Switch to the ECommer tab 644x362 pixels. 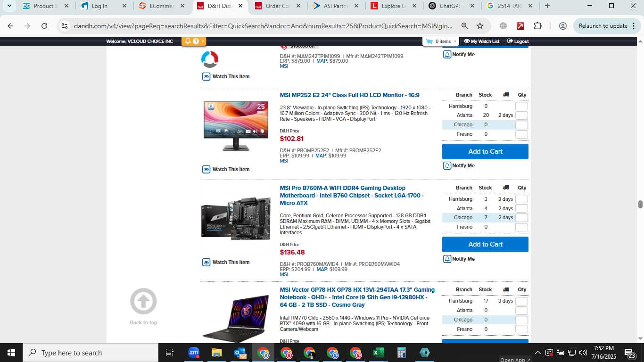pos(162,6)
